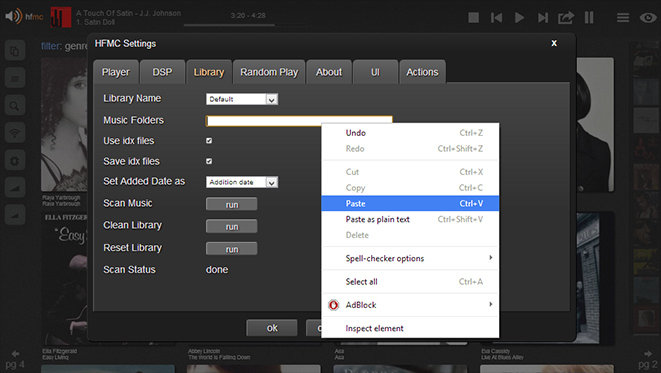Viewport: 661px width, 373px height.
Task: Choose Inspect element in context menu
Action: click(410, 328)
